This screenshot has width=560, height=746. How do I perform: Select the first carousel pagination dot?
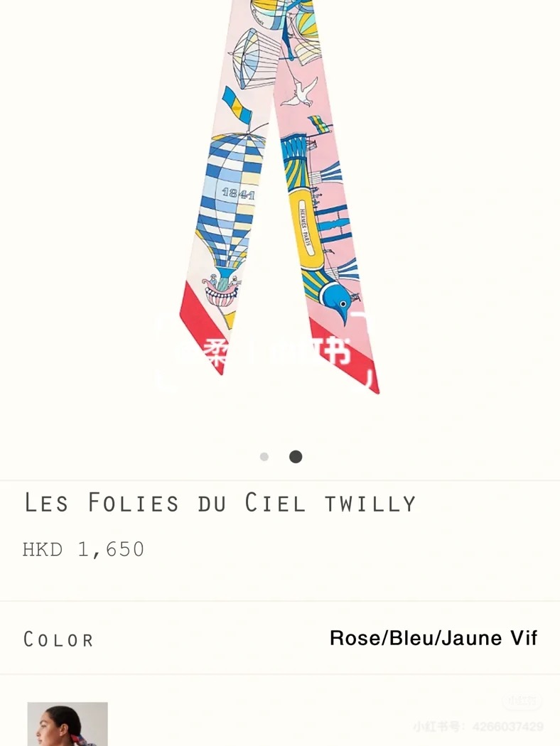(x=264, y=457)
